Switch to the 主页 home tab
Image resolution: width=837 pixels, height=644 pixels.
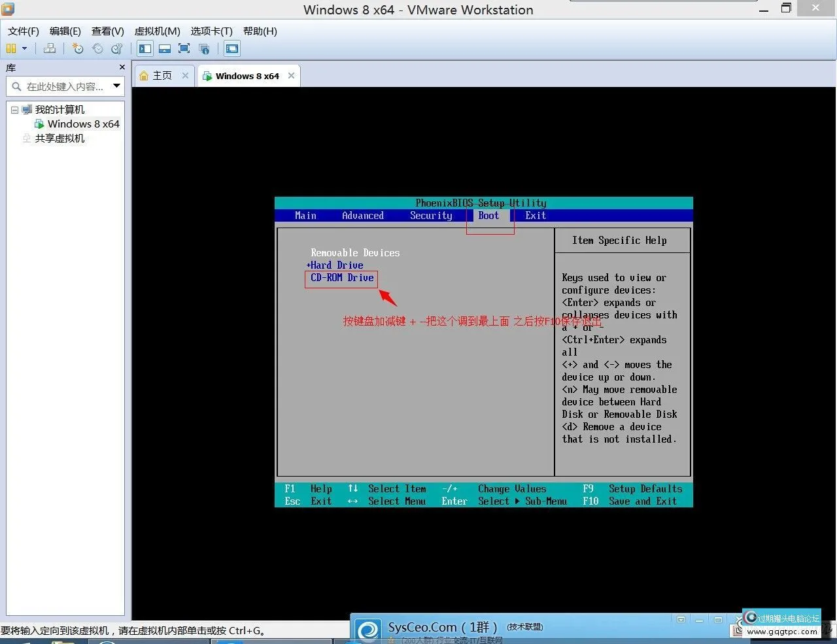[x=162, y=76]
